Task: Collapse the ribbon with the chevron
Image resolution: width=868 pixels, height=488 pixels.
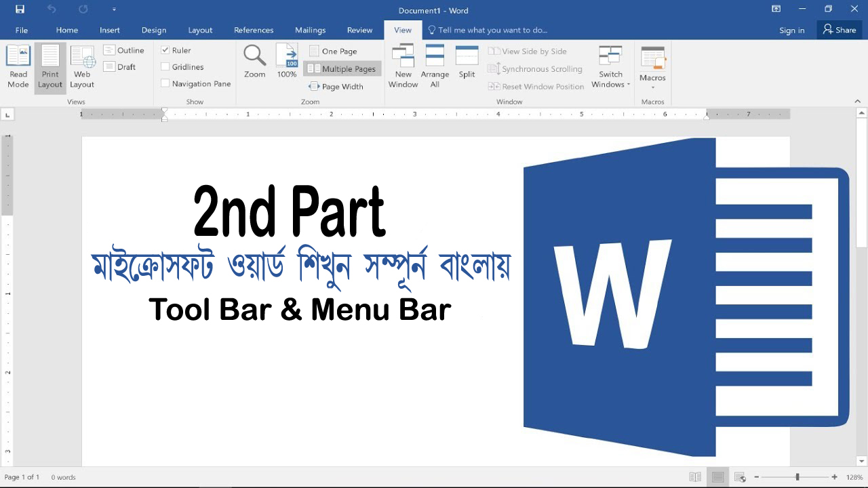Action: pos(857,102)
